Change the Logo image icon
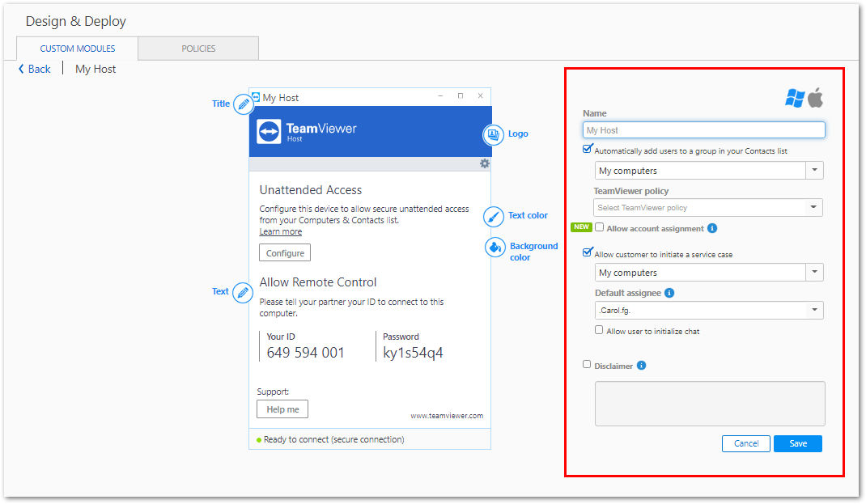866x504 pixels. 493,134
